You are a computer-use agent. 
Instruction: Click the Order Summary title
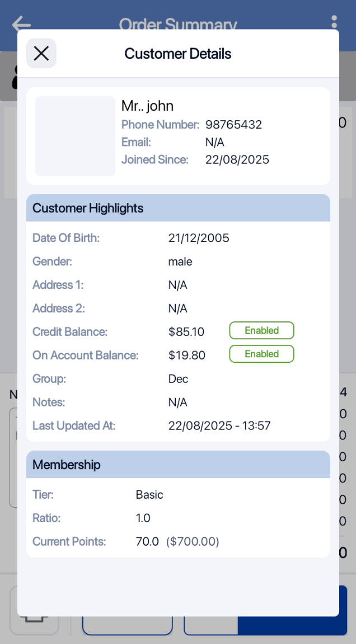[x=178, y=23]
